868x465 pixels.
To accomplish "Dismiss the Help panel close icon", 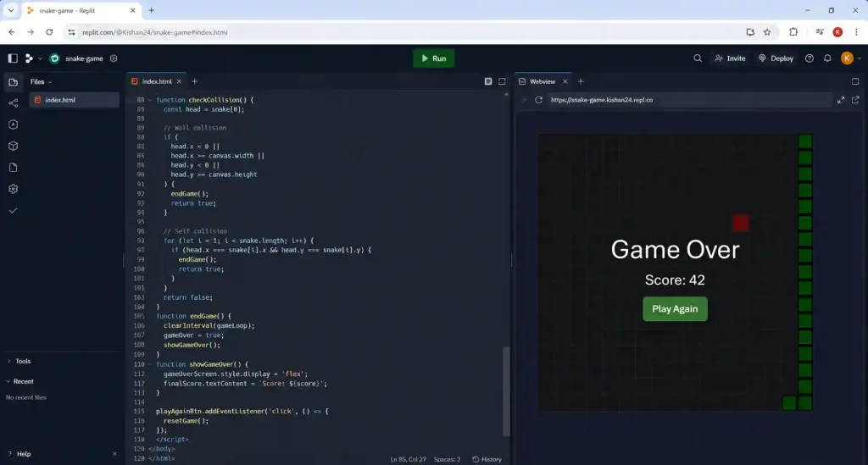I will 114,454.
